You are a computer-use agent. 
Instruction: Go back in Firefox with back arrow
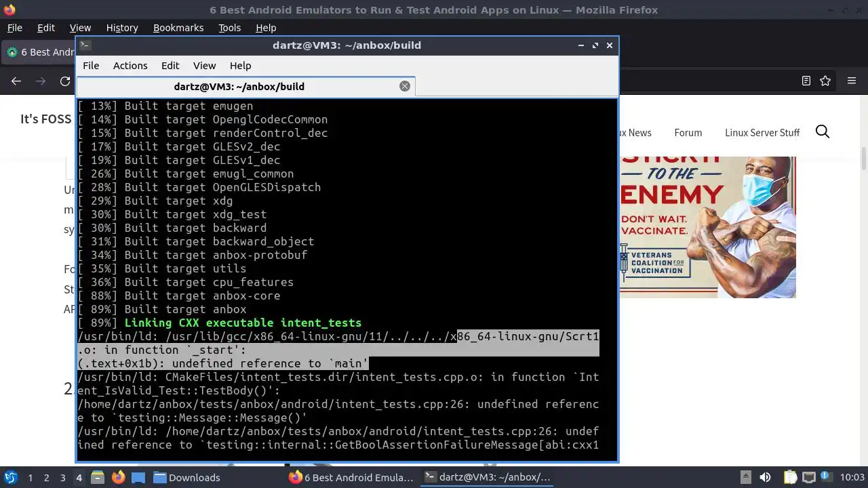pyautogui.click(x=16, y=81)
